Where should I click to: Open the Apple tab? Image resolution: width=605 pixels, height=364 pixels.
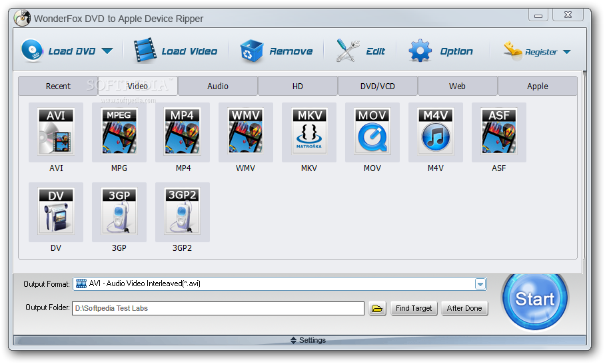pos(538,86)
